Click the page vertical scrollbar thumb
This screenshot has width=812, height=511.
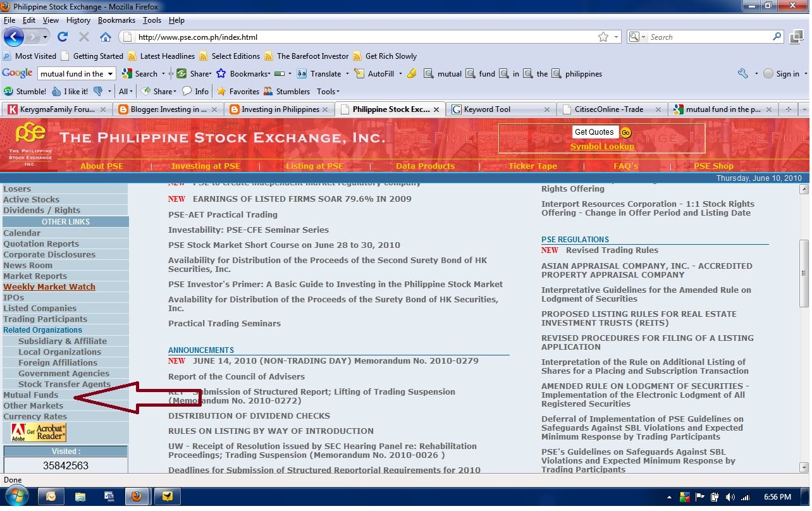pyautogui.click(x=804, y=273)
